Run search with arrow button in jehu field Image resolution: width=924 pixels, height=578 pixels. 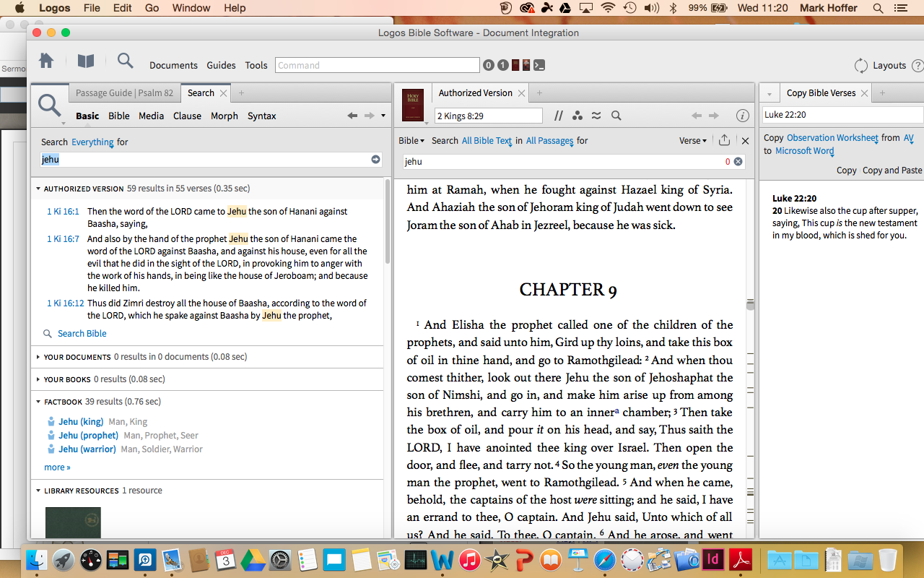coord(375,159)
